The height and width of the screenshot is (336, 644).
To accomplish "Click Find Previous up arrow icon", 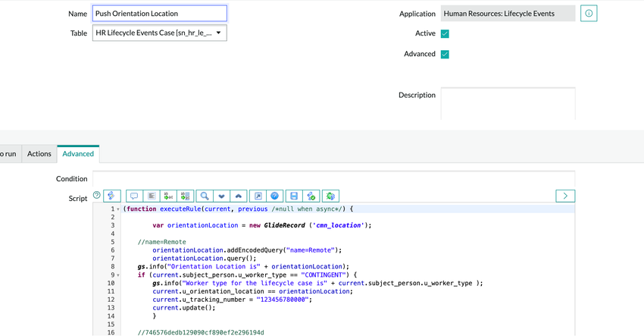I will tap(238, 196).
